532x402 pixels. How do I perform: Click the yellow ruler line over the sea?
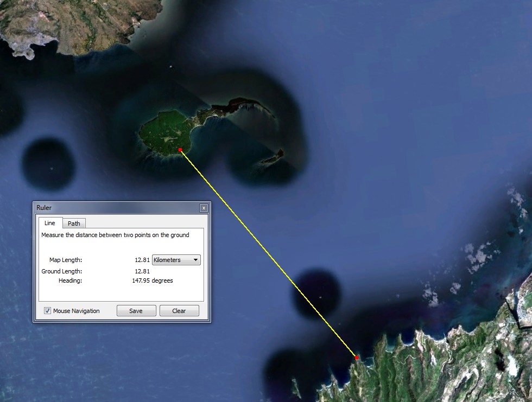(268, 253)
